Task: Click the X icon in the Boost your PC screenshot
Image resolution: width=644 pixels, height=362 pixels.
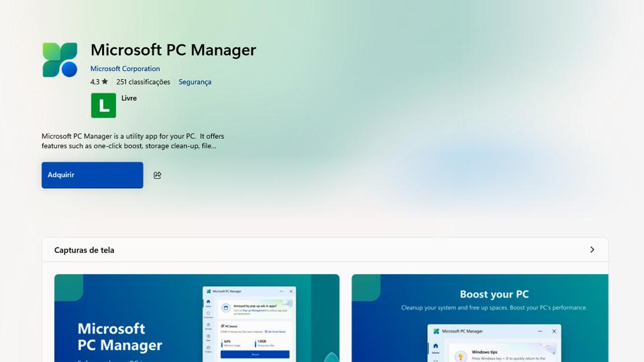Action: point(554,331)
